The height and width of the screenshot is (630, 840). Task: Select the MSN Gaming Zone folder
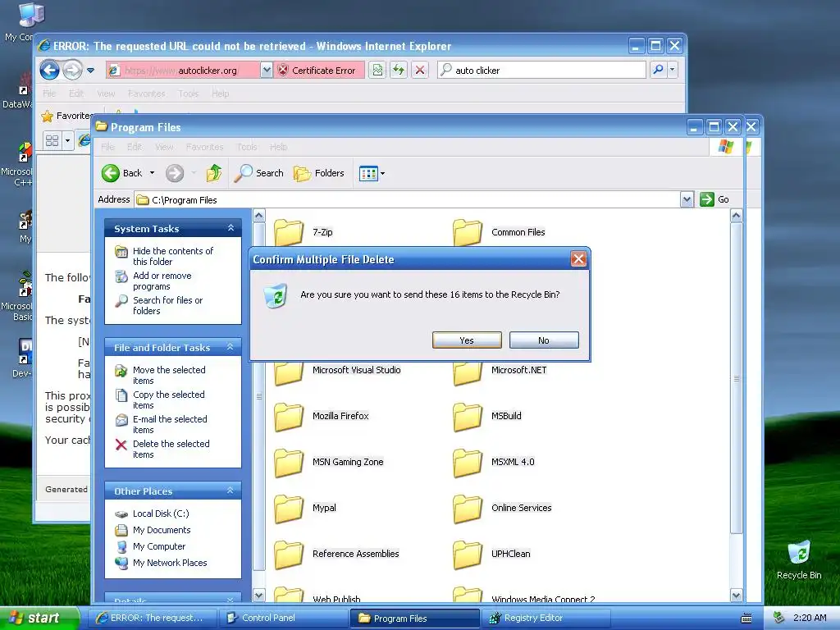pyautogui.click(x=289, y=463)
